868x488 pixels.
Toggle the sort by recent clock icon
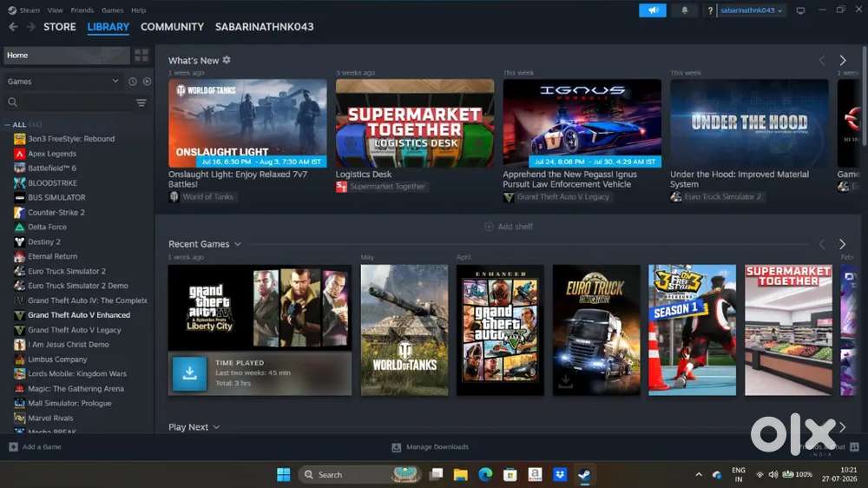click(x=132, y=82)
